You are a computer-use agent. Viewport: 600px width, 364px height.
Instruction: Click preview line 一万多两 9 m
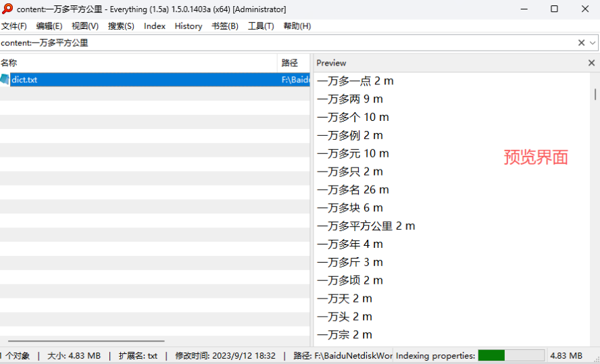tap(350, 99)
